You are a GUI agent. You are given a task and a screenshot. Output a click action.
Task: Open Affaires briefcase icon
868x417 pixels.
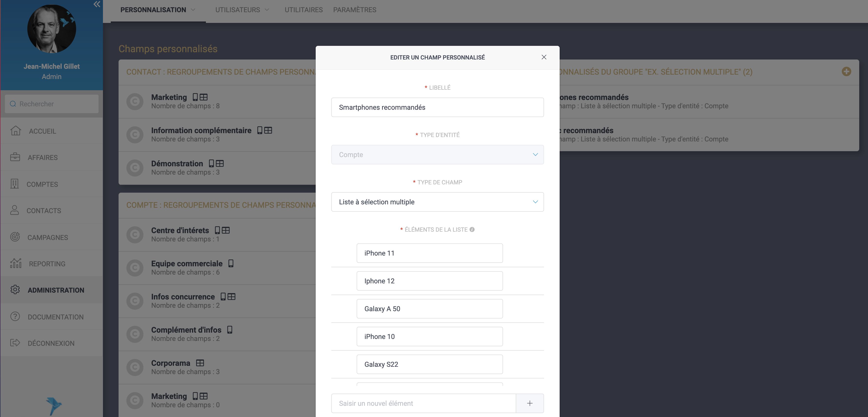[15, 157]
